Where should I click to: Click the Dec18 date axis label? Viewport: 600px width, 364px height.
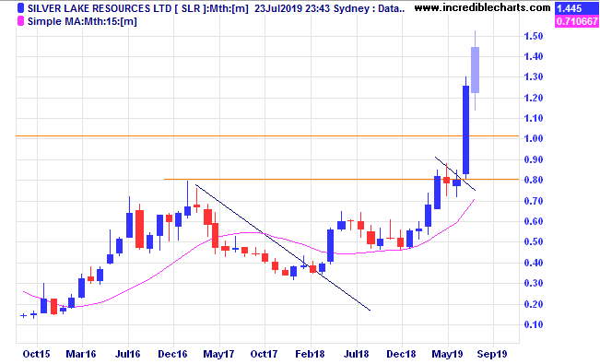[402, 354]
